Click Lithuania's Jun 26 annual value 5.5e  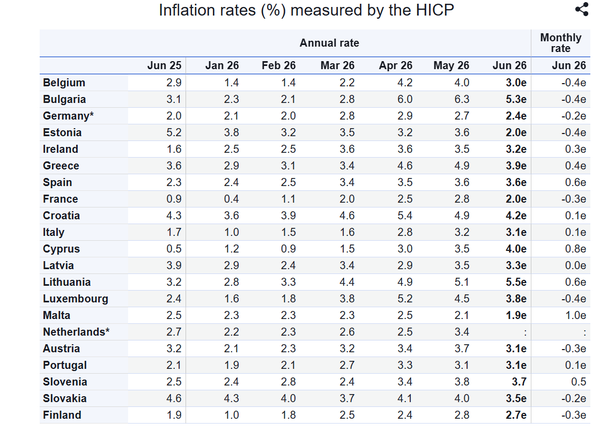click(516, 282)
